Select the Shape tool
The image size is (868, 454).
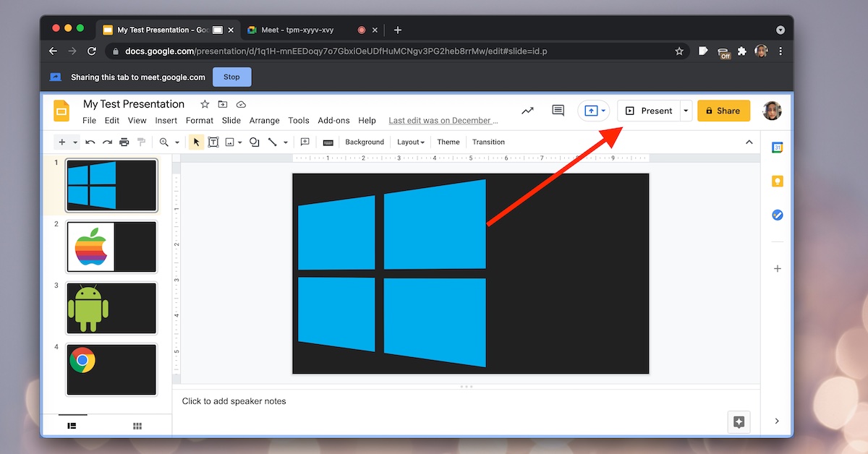coord(254,142)
